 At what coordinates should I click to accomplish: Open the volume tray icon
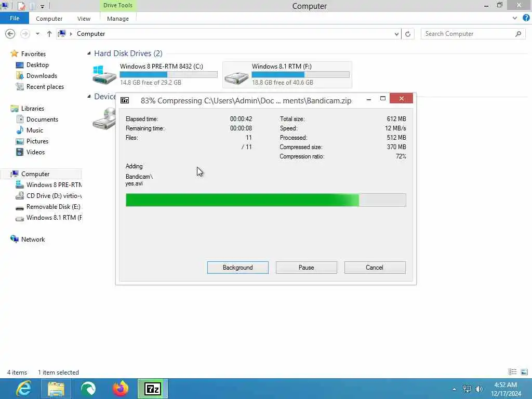tap(479, 389)
